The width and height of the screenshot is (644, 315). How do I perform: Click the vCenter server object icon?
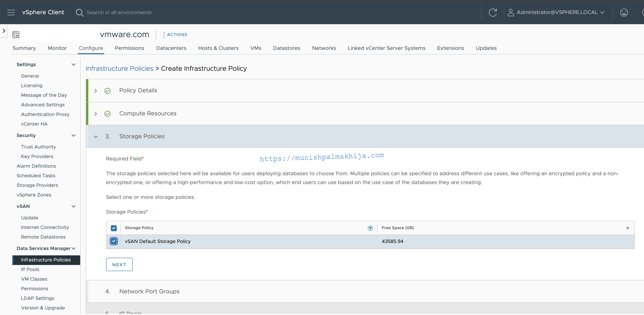(16, 35)
